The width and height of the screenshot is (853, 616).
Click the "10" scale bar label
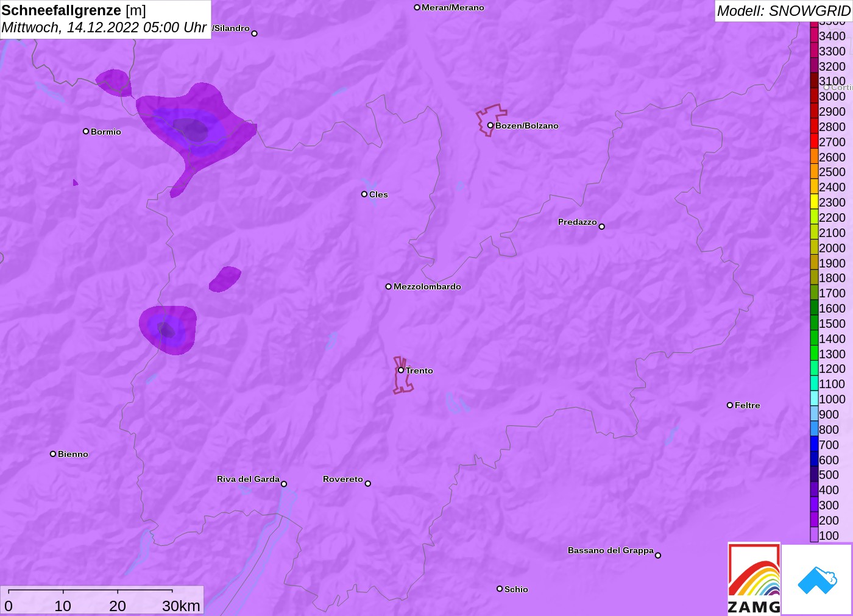pyautogui.click(x=63, y=606)
